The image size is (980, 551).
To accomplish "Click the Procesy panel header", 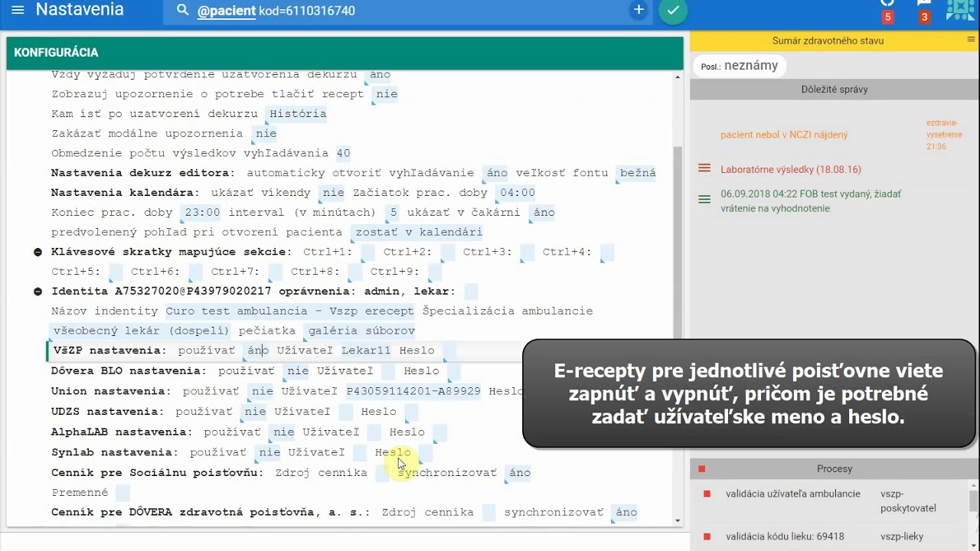I will 835,468.
